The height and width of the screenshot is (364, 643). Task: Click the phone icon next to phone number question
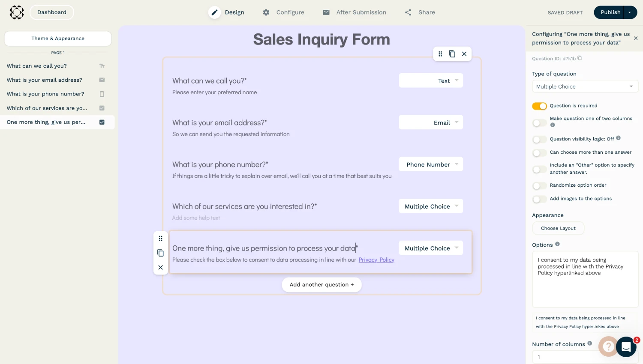coord(102,94)
